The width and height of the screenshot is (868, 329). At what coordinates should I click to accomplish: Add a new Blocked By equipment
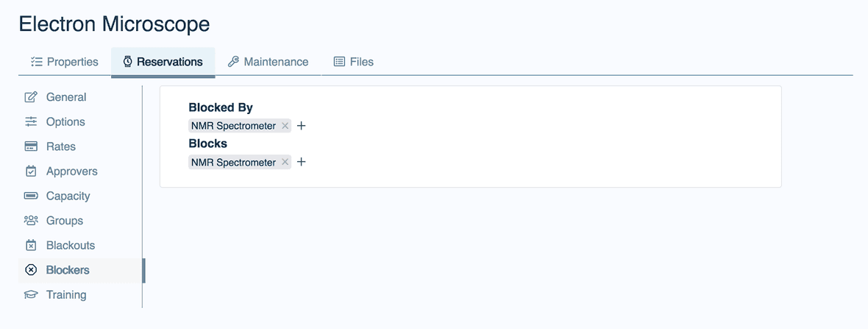(301, 126)
